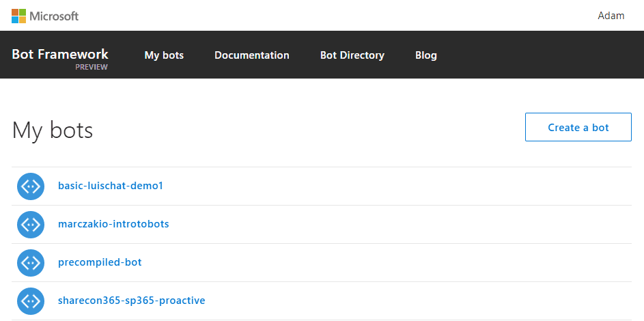Image resolution: width=644 pixels, height=321 pixels.
Task: Open the Documentation menu item
Action: pyautogui.click(x=251, y=55)
